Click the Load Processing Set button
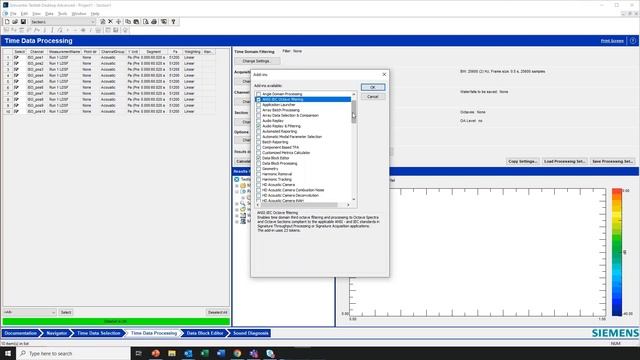640x360 pixels. point(565,162)
